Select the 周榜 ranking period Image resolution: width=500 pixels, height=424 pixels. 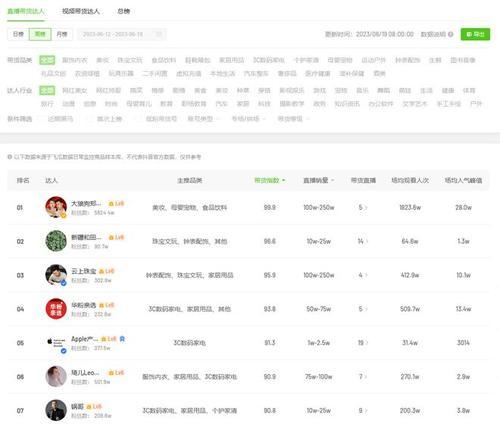coord(40,34)
